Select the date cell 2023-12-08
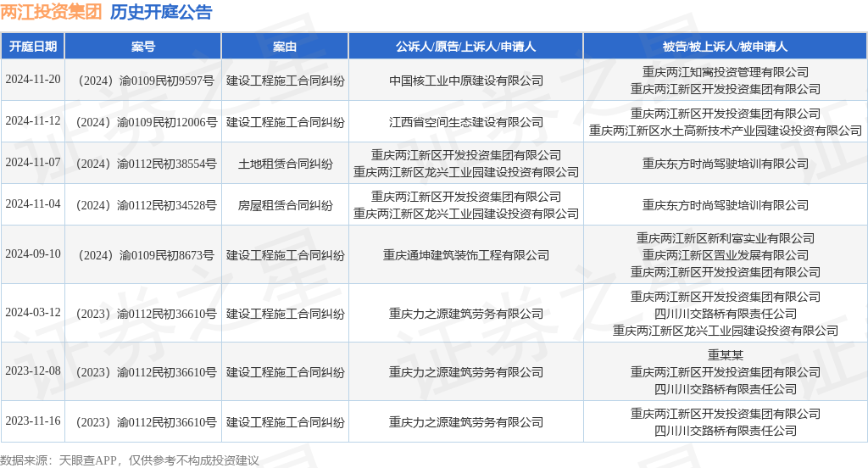This screenshot has width=868, height=468. click(33, 371)
